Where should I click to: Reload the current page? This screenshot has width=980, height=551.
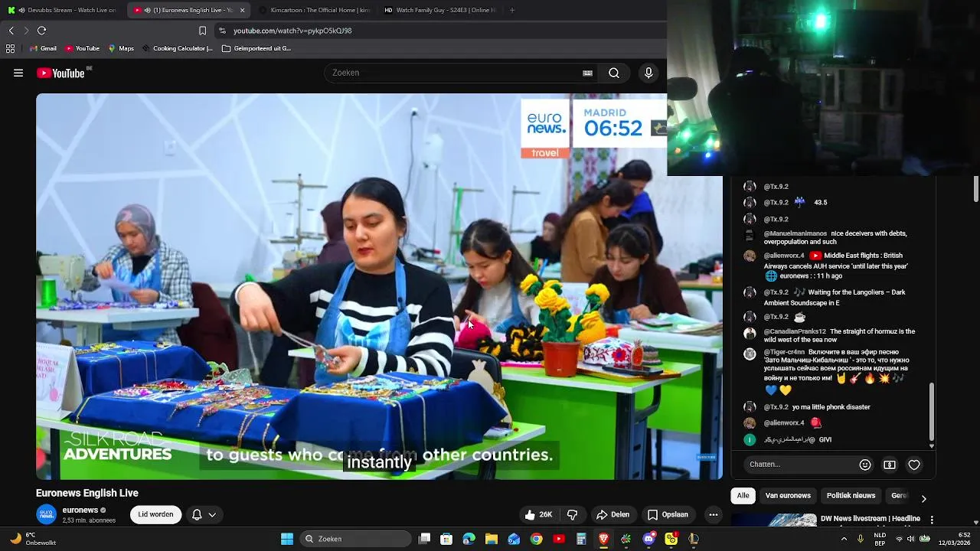coord(41,31)
